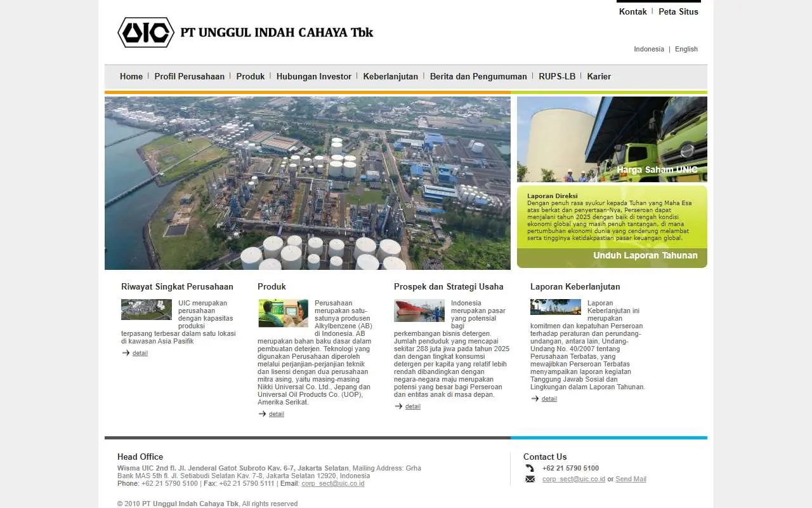
Task: Click arrow icon under Prospek dan Strategi Usaha
Action: [398, 406]
